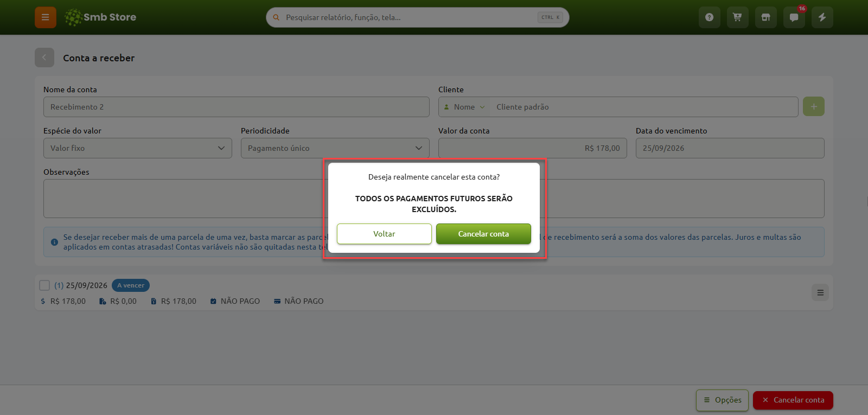Image resolution: width=868 pixels, height=415 pixels.
Task: Expand the Espécie do valor dropdown
Action: 138,148
